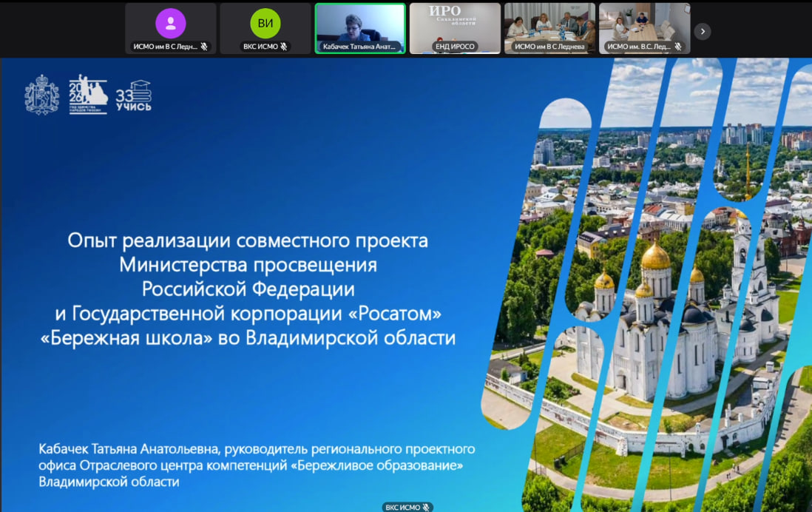
Task: Click slide line "Министерства просвещения"
Action: coord(248,265)
